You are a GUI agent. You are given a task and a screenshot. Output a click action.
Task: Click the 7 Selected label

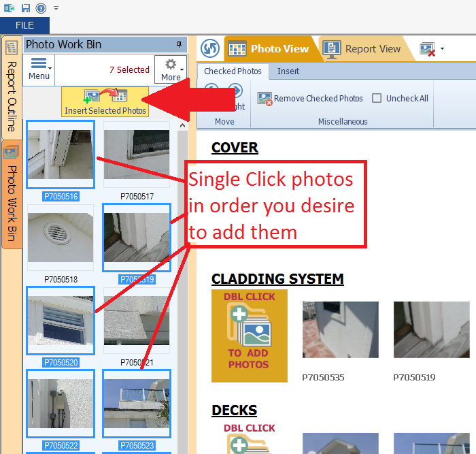[129, 69]
